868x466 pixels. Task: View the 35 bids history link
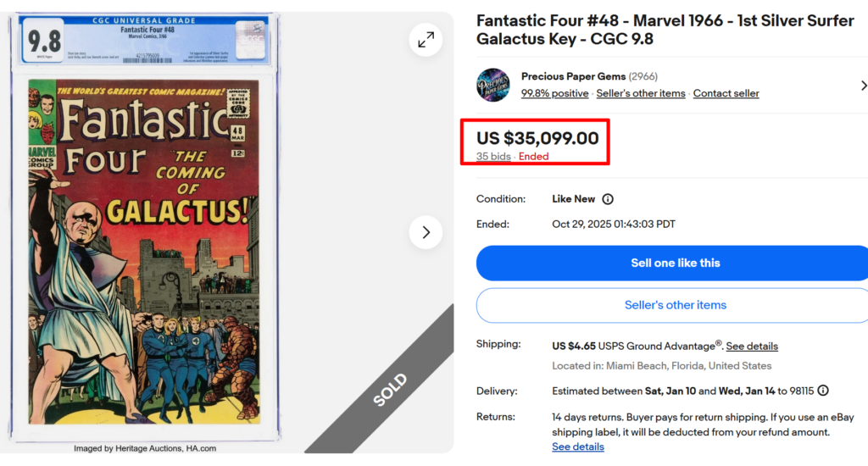[x=493, y=157]
